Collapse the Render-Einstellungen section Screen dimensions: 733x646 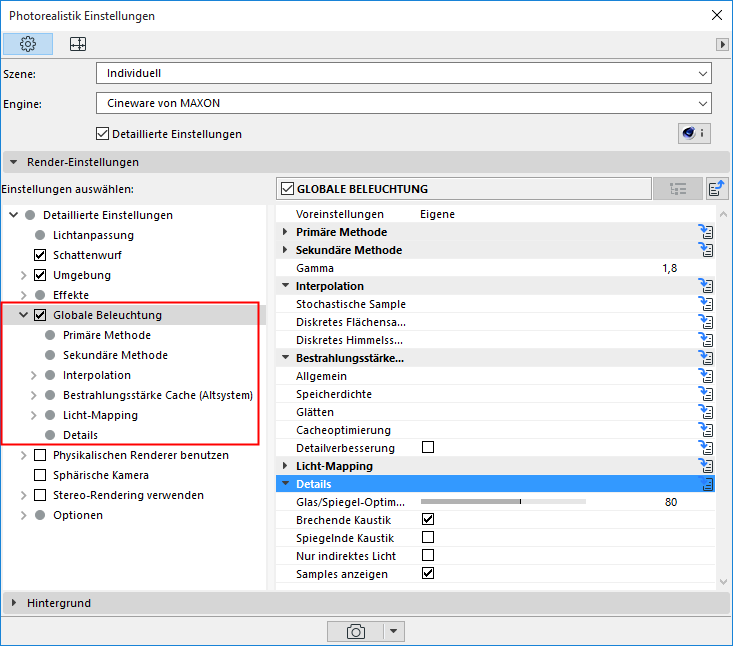pyautogui.click(x=14, y=162)
